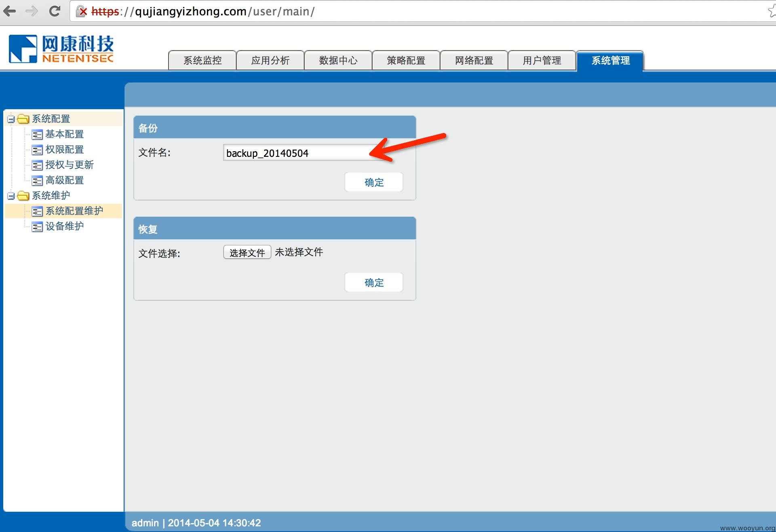Switch to the 数据中心 tab
This screenshot has height=532, width=776.
[338, 61]
